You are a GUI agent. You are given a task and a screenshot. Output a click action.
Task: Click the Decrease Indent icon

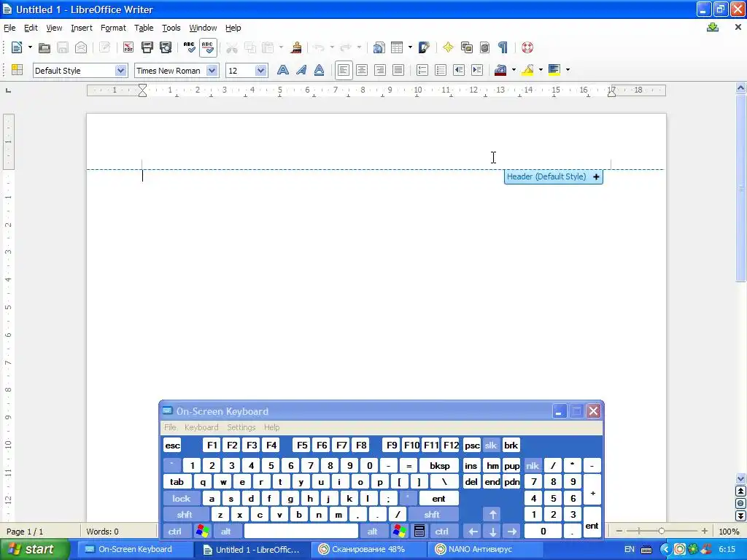pyautogui.click(x=459, y=71)
